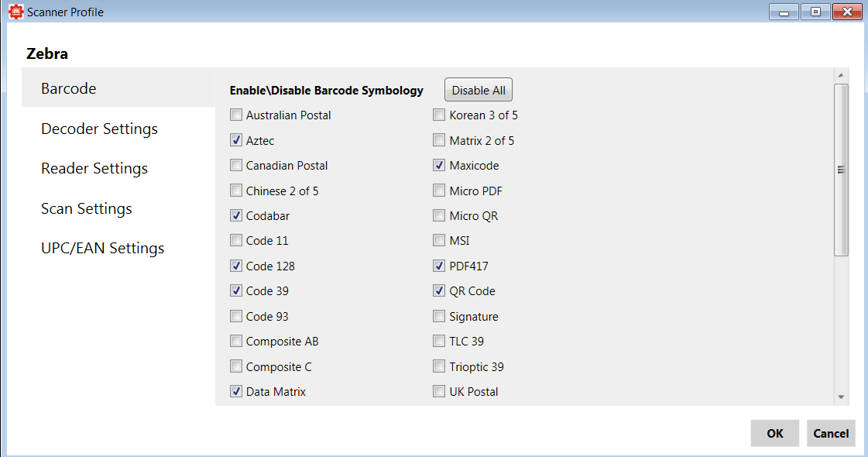Enable Micro PDF symbology
Image resolution: width=868 pixels, height=457 pixels.
tap(439, 191)
